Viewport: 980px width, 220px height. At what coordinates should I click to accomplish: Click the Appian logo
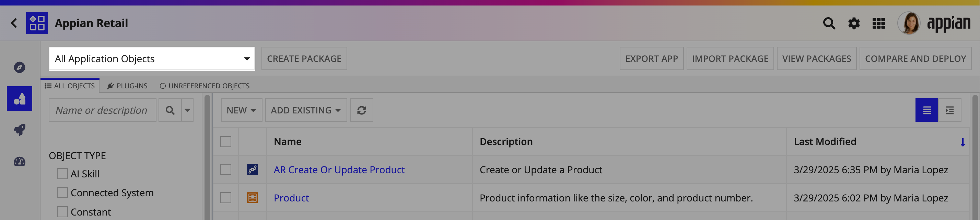click(x=948, y=24)
